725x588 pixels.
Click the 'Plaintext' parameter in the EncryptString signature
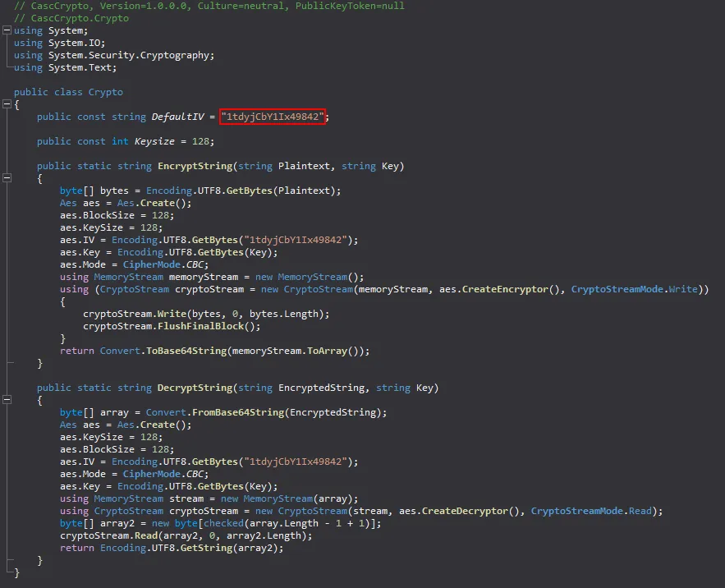click(x=305, y=166)
